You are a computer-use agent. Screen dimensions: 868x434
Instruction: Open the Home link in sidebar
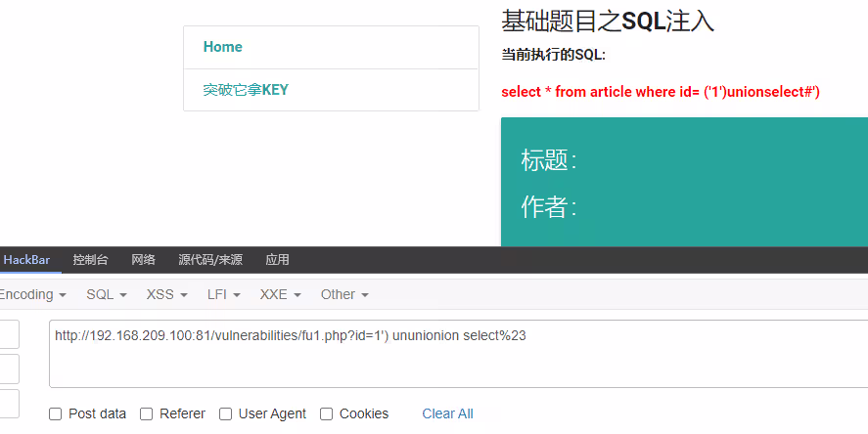click(223, 47)
